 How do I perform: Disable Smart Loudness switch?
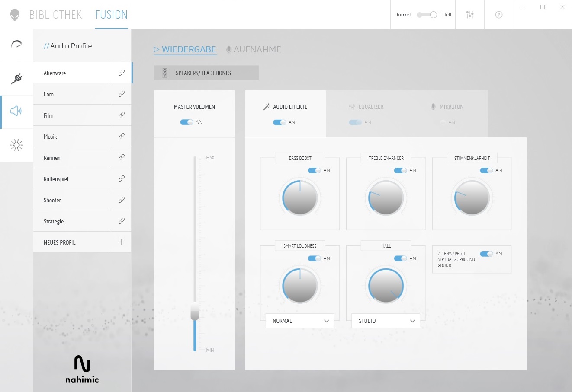315,258
